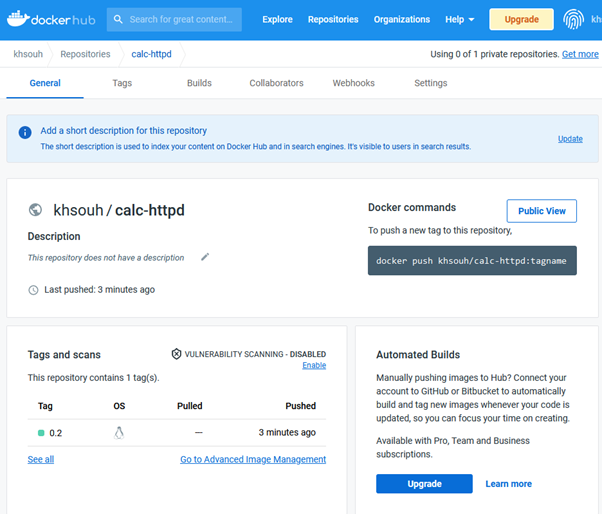The width and height of the screenshot is (602, 514).
Task: Enable vulnerability scanning via Enable link
Action: tap(314, 365)
